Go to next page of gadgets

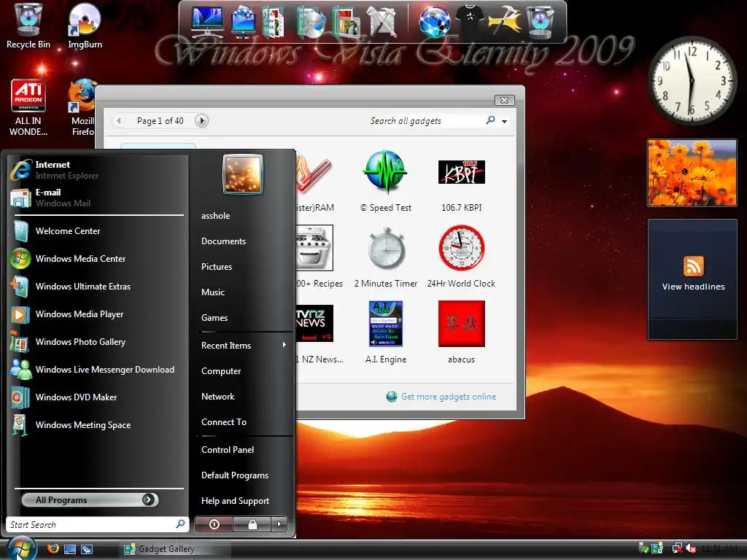tap(201, 121)
